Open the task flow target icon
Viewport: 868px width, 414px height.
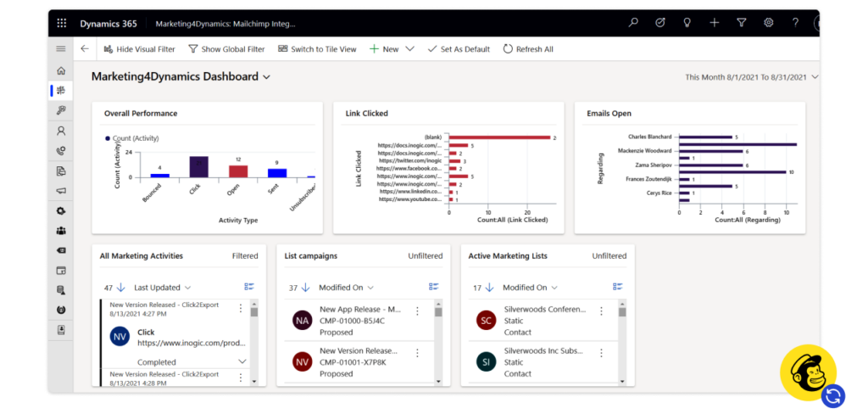(x=659, y=23)
